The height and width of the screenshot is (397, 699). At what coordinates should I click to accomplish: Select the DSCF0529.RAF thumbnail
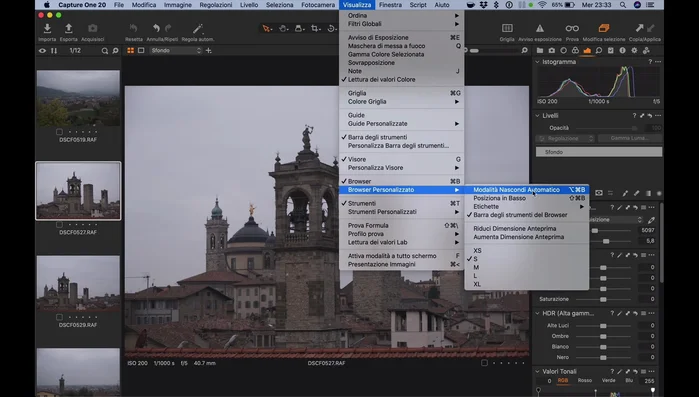click(78, 284)
